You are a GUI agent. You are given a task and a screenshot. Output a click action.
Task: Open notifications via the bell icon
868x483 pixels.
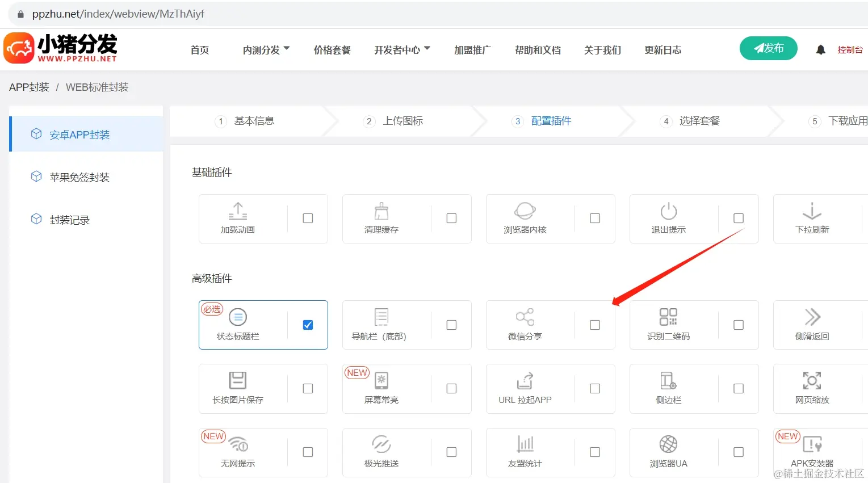point(820,49)
